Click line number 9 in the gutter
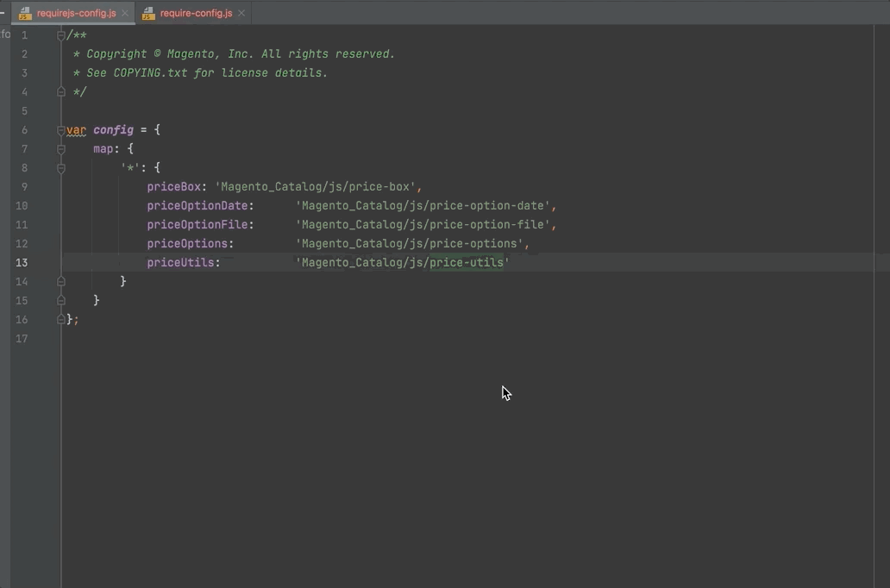The height and width of the screenshot is (588, 890). pos(24,187)
